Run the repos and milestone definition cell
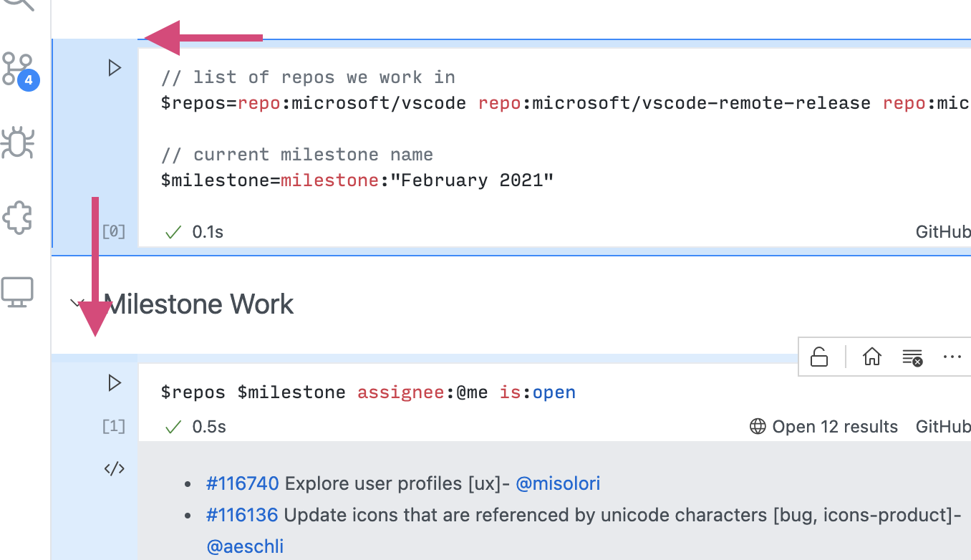This screenshot has height=560, width=971. point(113,68)
